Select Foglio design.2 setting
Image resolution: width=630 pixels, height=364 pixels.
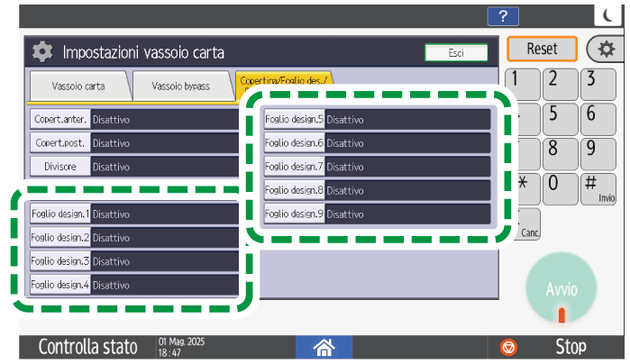click(x=60, y=238)
